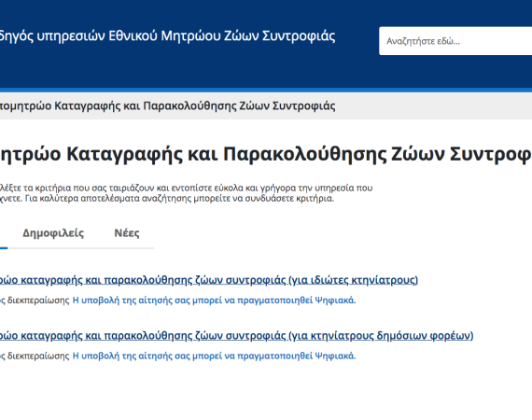Focus the 'Αναζητήστε εδώ...' search field
The height and width of the screenshot is (420, 532).
[x=455, y=41]
